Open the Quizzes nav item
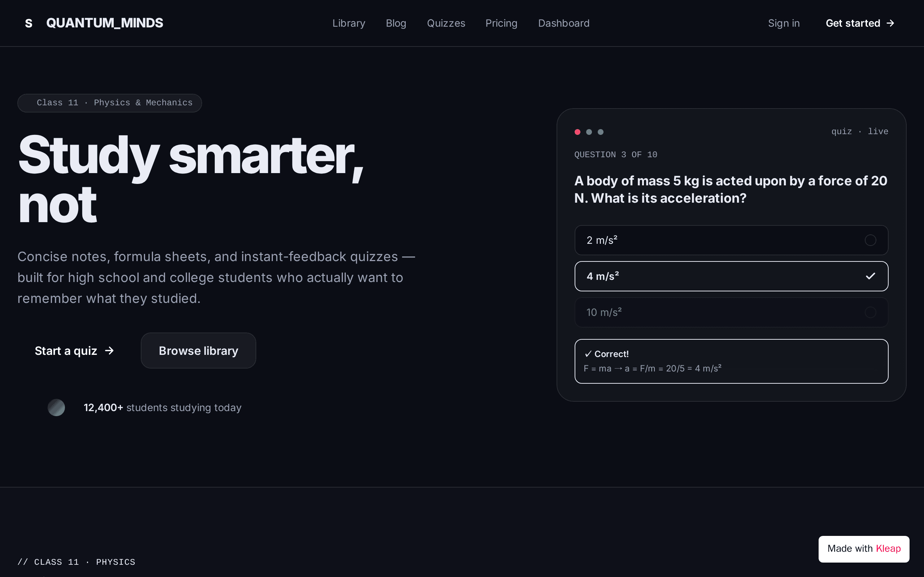The width and height of the screenshot is (924, 577). pos(446,23)
